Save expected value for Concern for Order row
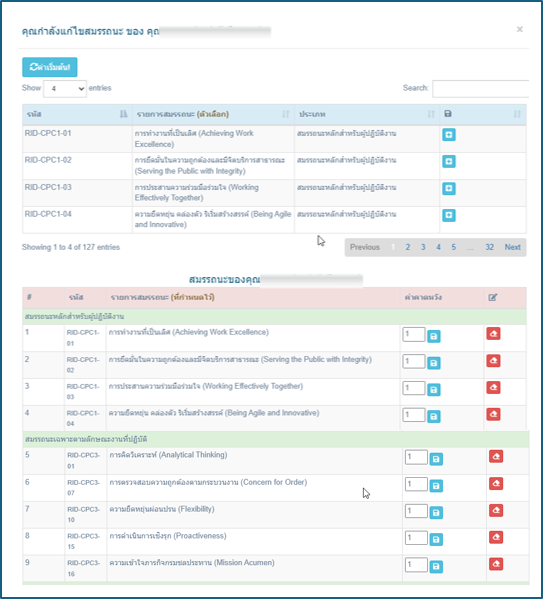The image size is (543, 599). coord(436,486)
